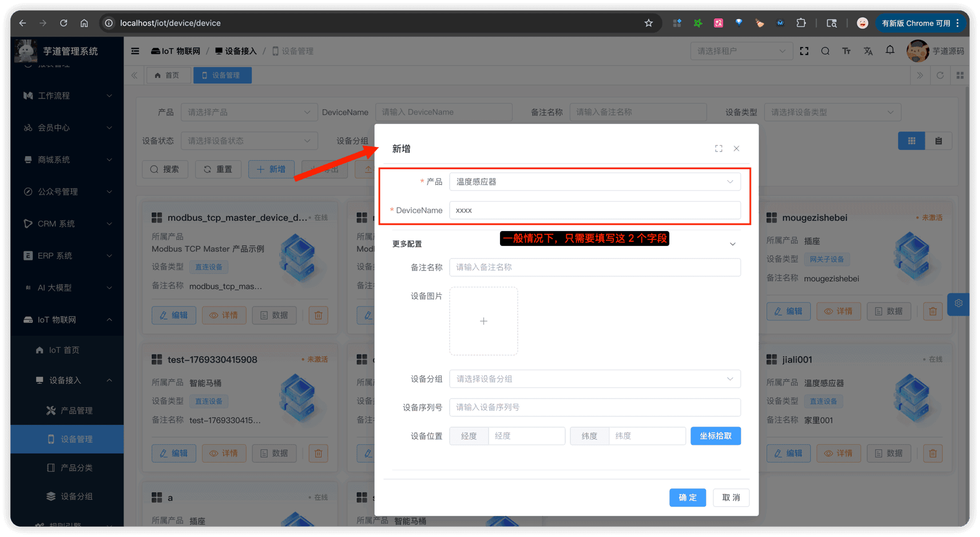Viewport: 980px width, 537px height.
Task: Switch to the 首页 tab
Action: 167,75
